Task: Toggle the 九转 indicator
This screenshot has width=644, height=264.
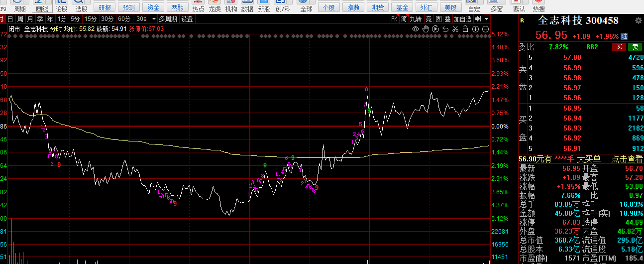Action: [x=416, y=19]
